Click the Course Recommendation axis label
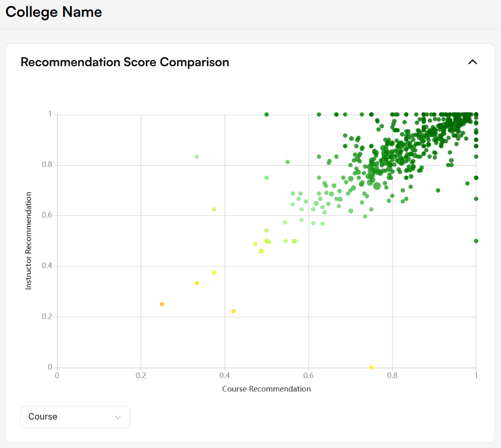Image resolution: width=501 pixels, height=448 pixels. coord(266,389)
